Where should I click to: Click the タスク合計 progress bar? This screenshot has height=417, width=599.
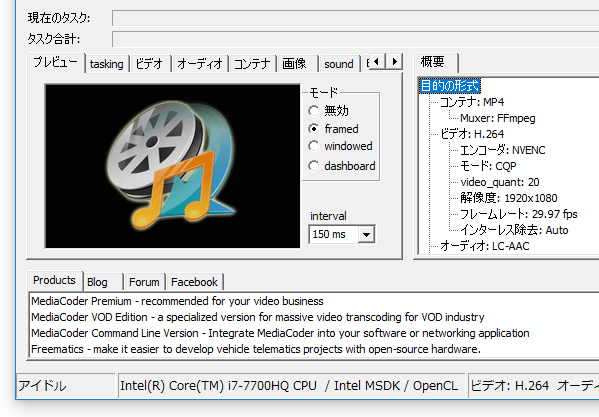(355, 39)
